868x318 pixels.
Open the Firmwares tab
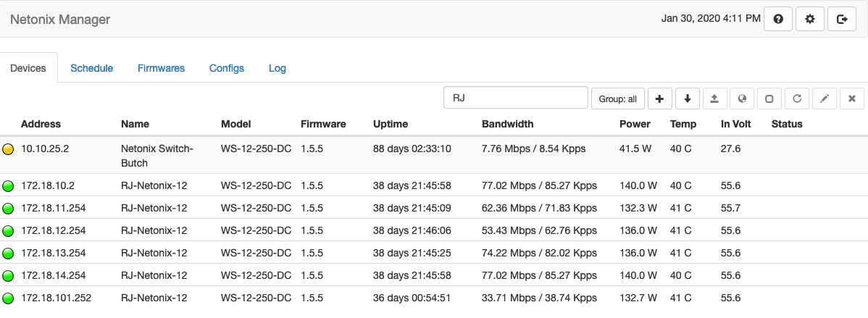pyautogui.click(x=161, y=68)
